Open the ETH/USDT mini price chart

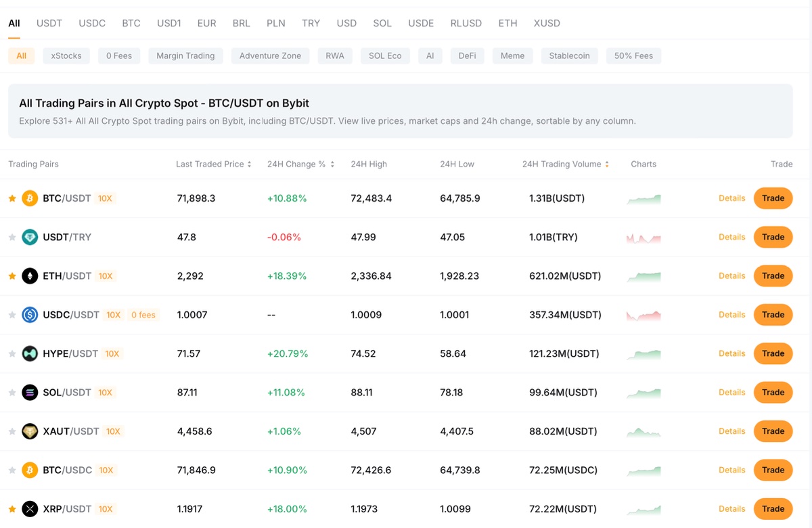pos(644,276)
